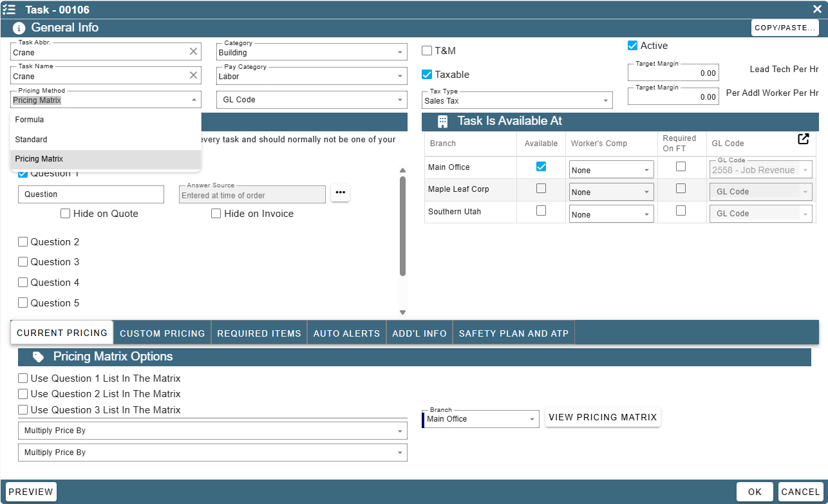Switch to the Auto Alerts tab

coord(346,333)
